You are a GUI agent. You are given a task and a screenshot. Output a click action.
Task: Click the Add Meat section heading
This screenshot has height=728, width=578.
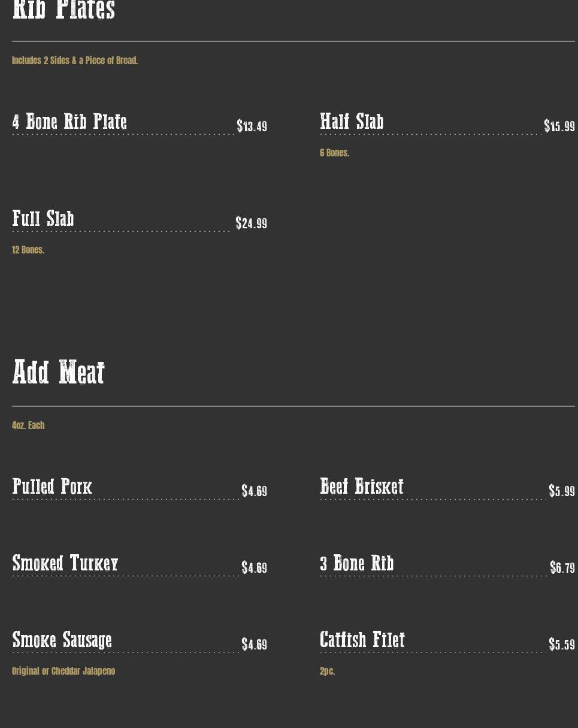58,372
